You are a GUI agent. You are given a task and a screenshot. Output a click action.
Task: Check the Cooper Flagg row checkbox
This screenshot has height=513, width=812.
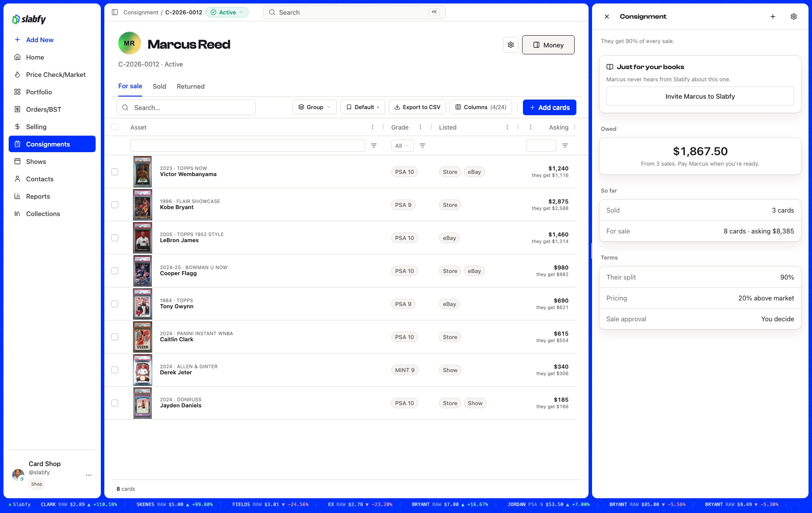point(115,271)
